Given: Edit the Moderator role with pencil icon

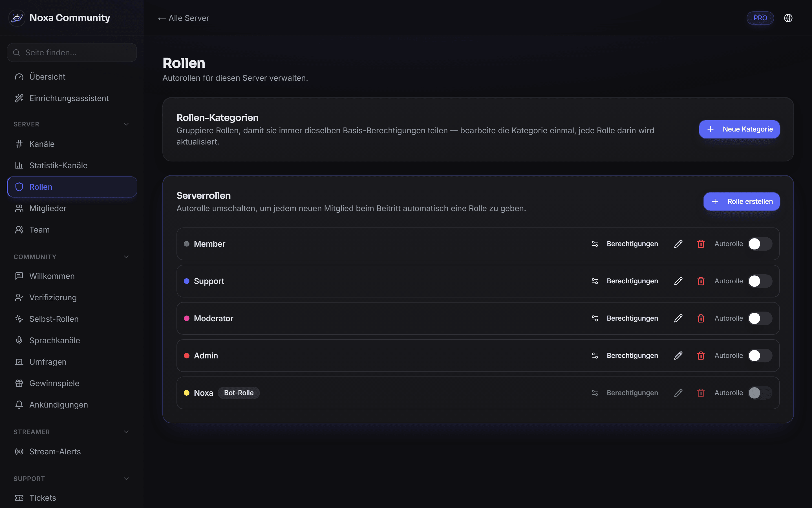Looking at the screenshot, I should tap(678, 319).
